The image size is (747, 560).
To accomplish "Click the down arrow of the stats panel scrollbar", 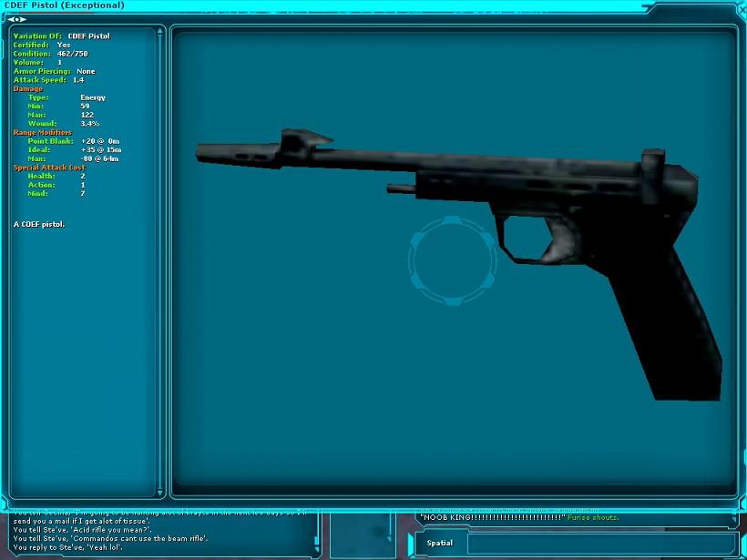I will click(x=160, y=492).
